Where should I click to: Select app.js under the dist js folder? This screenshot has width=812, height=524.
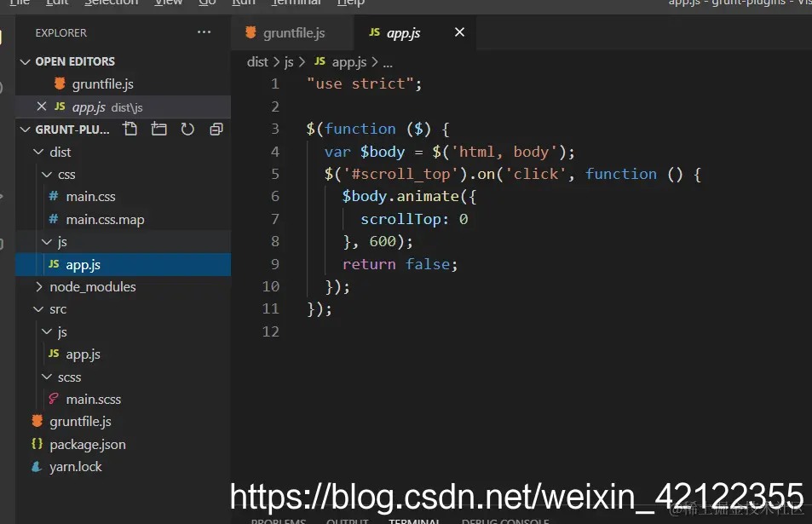click(123, 265)
